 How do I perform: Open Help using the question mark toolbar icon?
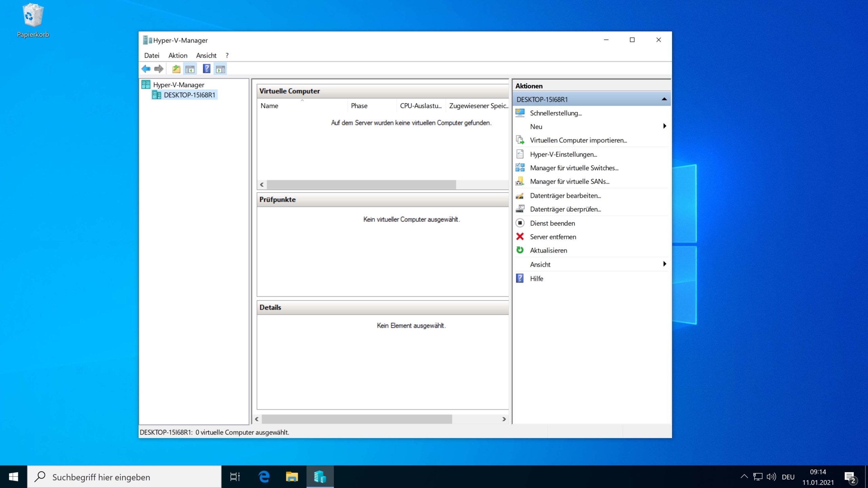[206, 69]
